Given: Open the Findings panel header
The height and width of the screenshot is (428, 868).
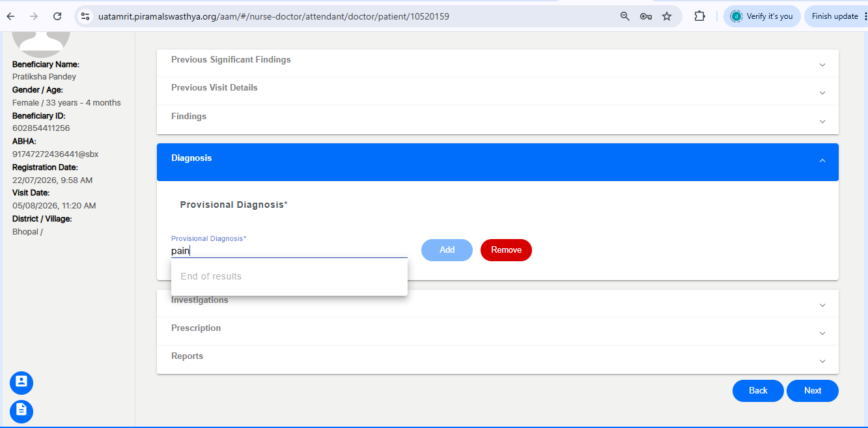Looking at the screenshot, I should 497,120.
